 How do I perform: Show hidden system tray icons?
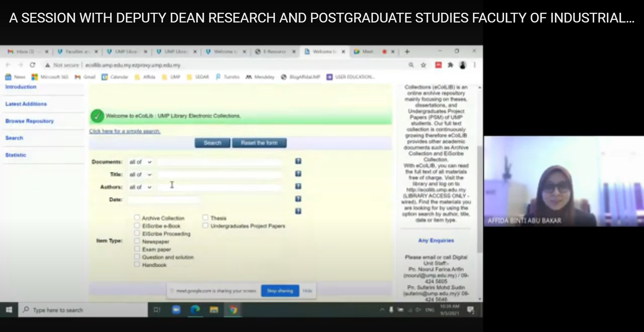click(x=382, y=310)
